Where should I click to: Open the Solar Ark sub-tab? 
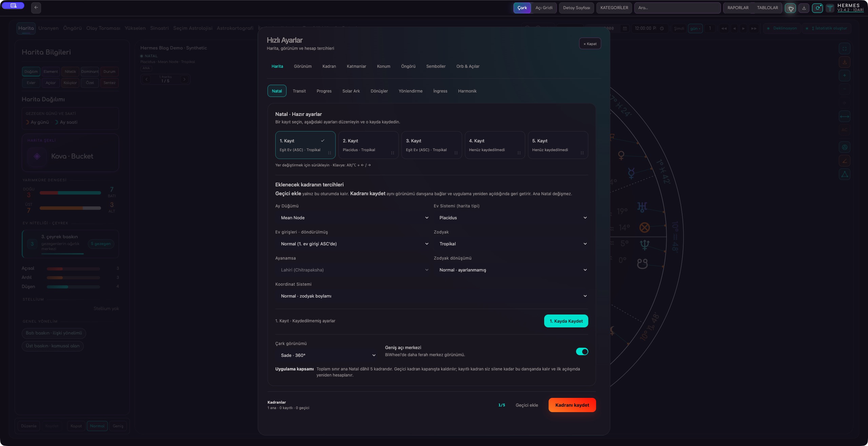pyautogui.click(x=351, y=91)
